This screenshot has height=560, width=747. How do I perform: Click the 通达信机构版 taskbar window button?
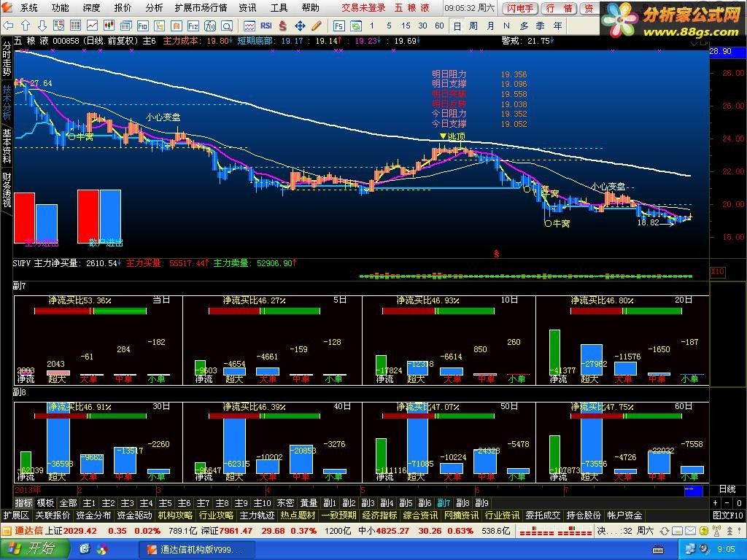pyautogui.click(x=197, y=549)
